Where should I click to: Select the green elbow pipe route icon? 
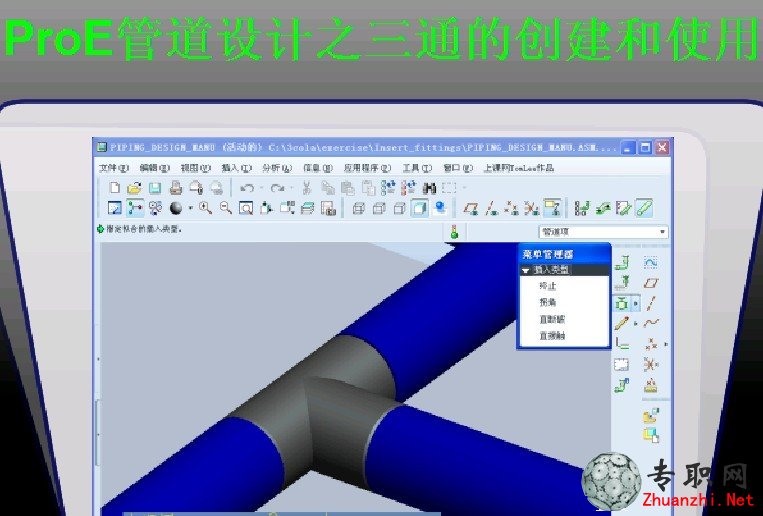pos(622,263)
